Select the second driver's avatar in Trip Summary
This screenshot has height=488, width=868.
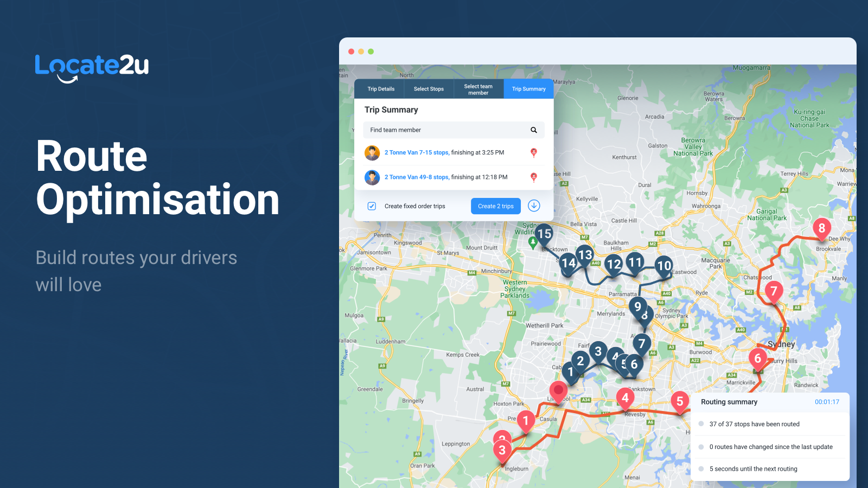click(x=372, y=177)
